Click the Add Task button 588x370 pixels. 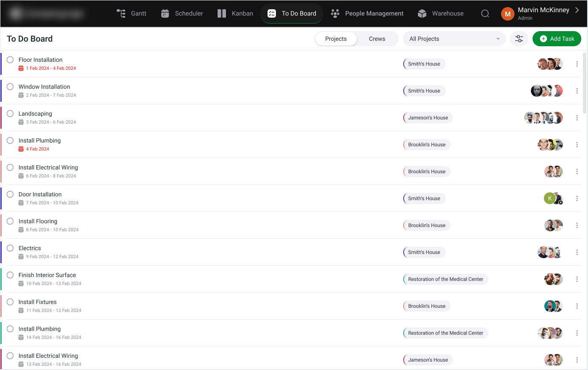[x=556, y=39]
